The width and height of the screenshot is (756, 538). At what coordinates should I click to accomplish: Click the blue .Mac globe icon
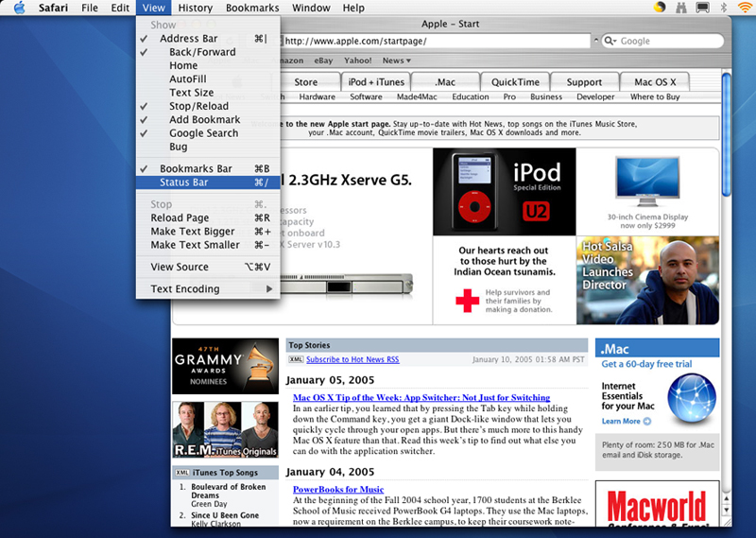692,398
